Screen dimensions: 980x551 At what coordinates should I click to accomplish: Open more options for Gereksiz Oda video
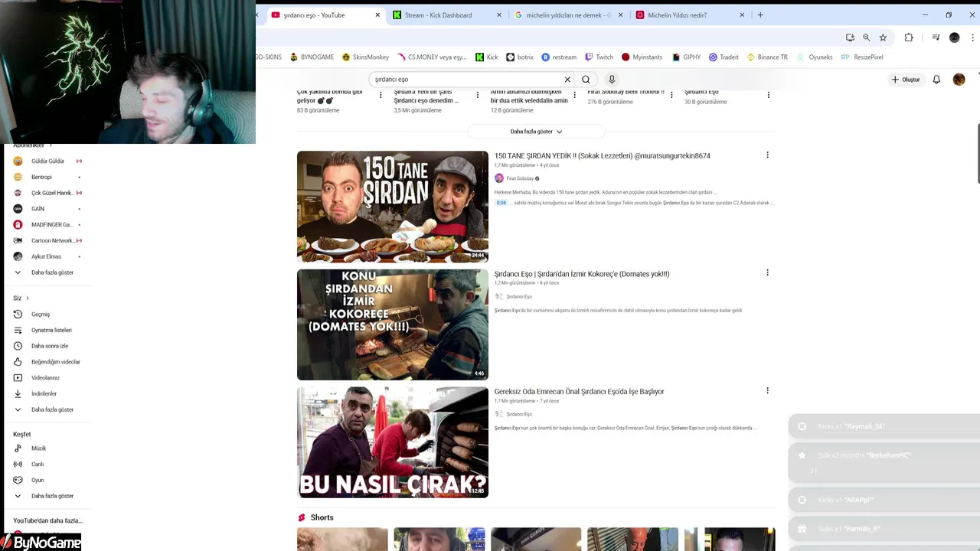(767, 390)
